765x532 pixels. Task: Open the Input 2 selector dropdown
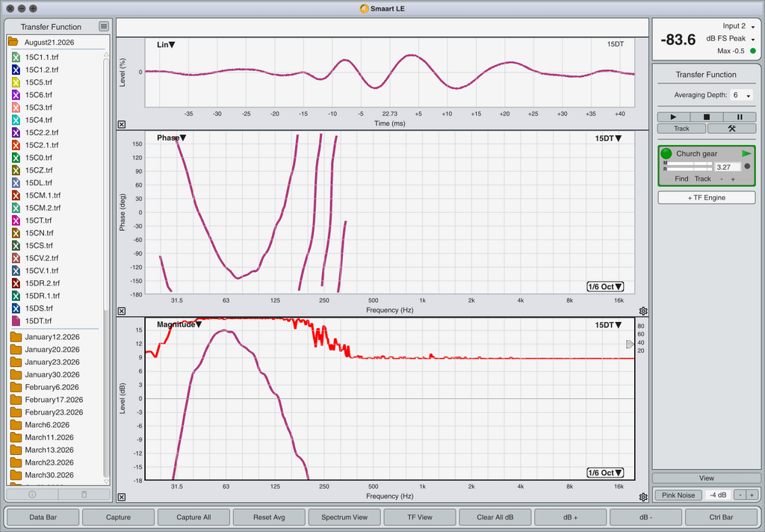pos(739,26)
